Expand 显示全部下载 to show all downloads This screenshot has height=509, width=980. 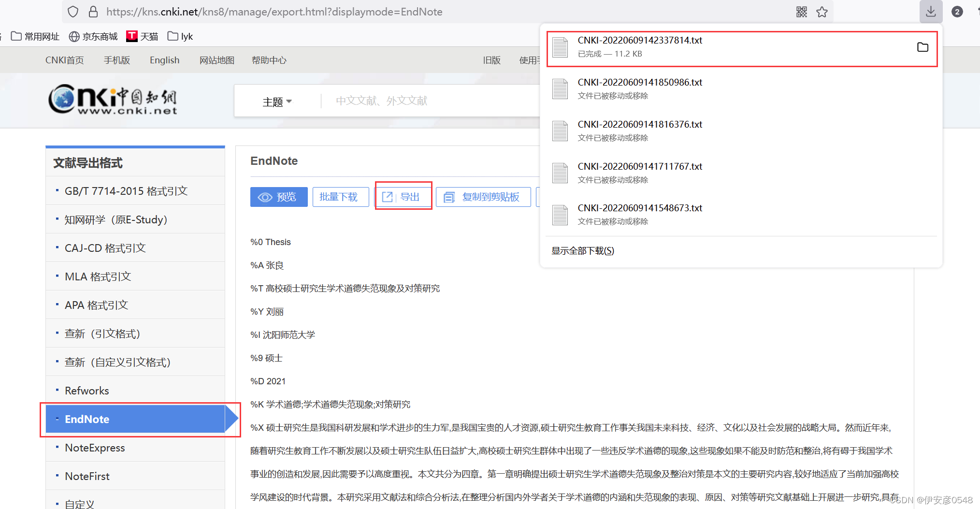coord(582,250)
